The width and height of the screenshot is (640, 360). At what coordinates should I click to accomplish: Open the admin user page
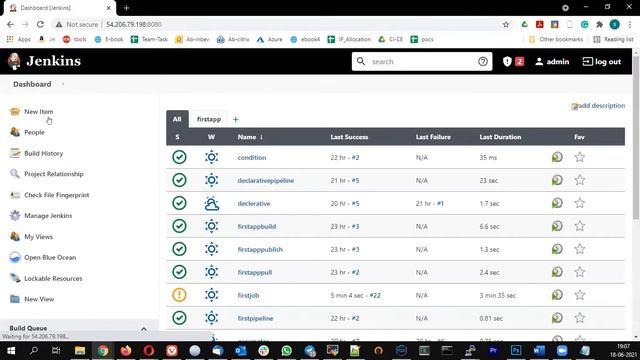pos(552,62)
